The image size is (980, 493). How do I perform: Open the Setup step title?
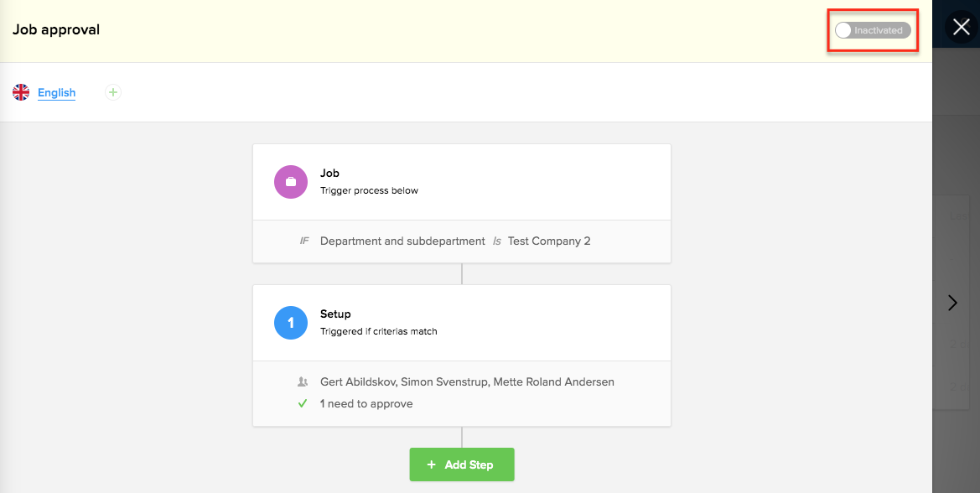(335, 314)
